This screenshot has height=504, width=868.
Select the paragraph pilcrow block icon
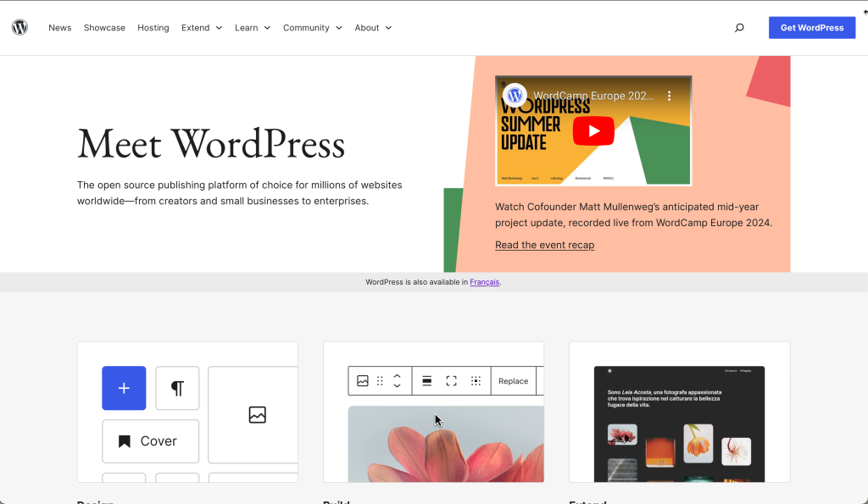(177, 388)
